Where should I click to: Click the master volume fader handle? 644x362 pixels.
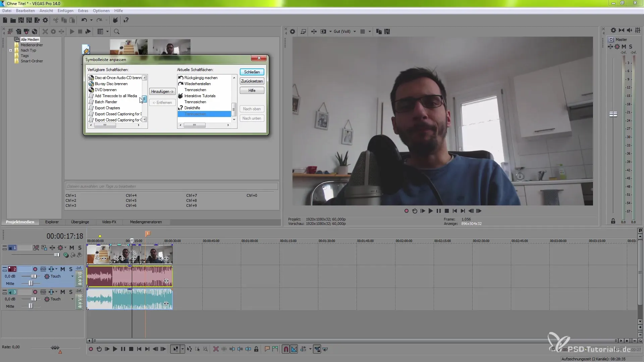[x=613, y=114]
